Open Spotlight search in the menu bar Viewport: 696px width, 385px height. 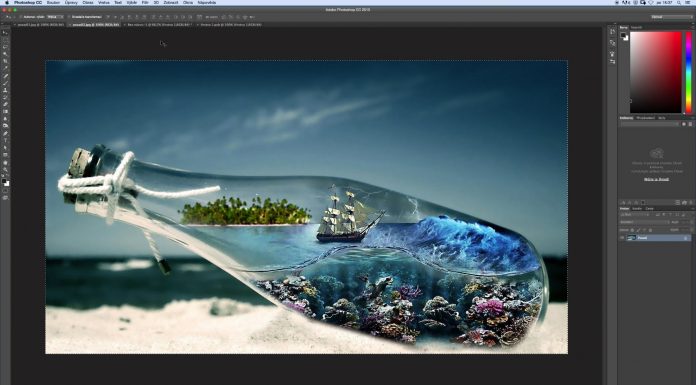tap(679, 3)
